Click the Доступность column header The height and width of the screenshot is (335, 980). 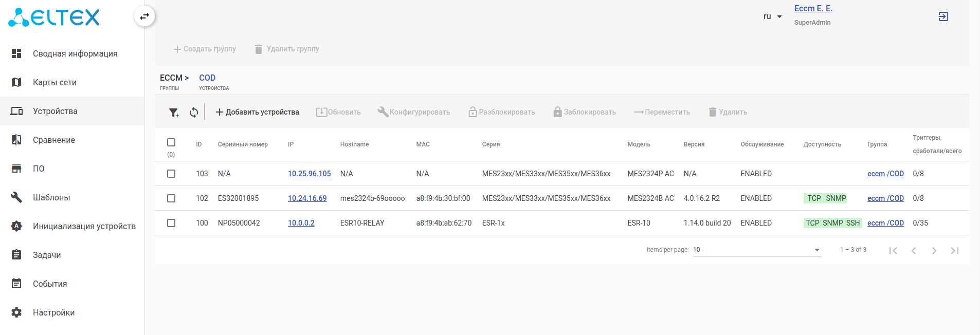(822, 144)
